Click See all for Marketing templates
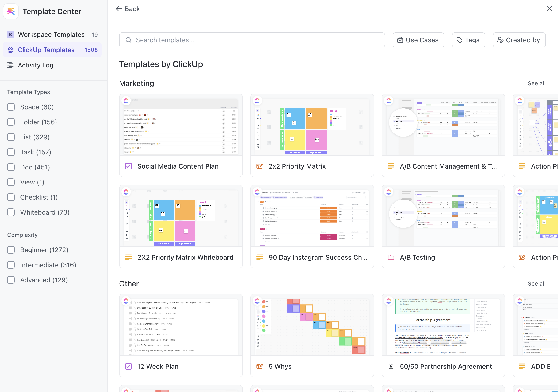Screen dimensions: 558x392 (537, 83)
